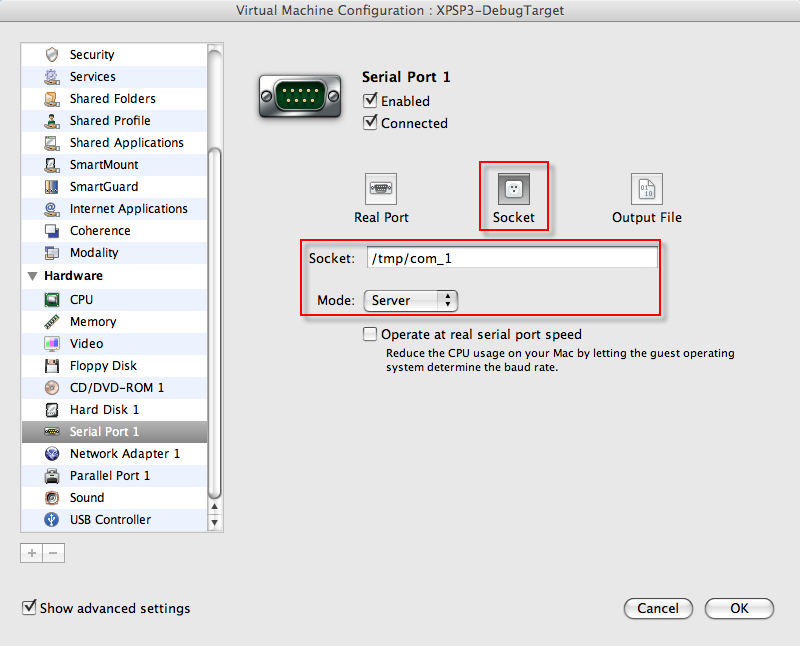The image size is (800, 646).
Task: Uncheck the Enabled checkbox
Action: (371, 101)
